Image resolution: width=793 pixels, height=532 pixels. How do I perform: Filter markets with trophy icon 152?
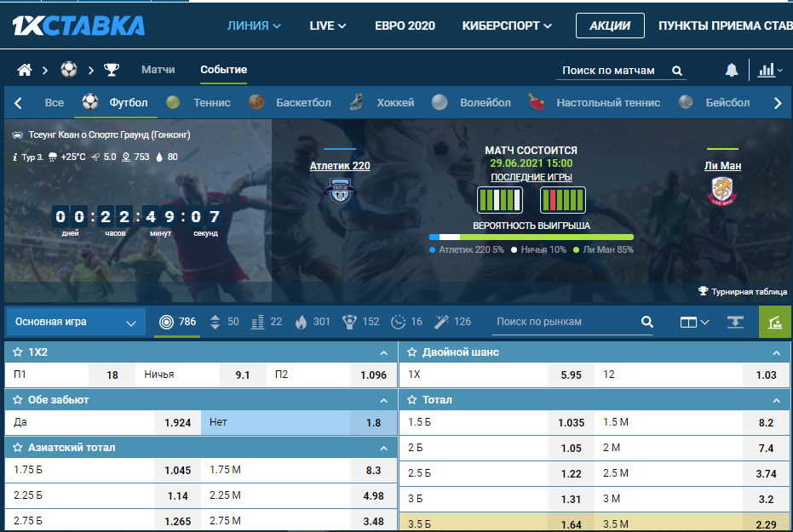360,322
